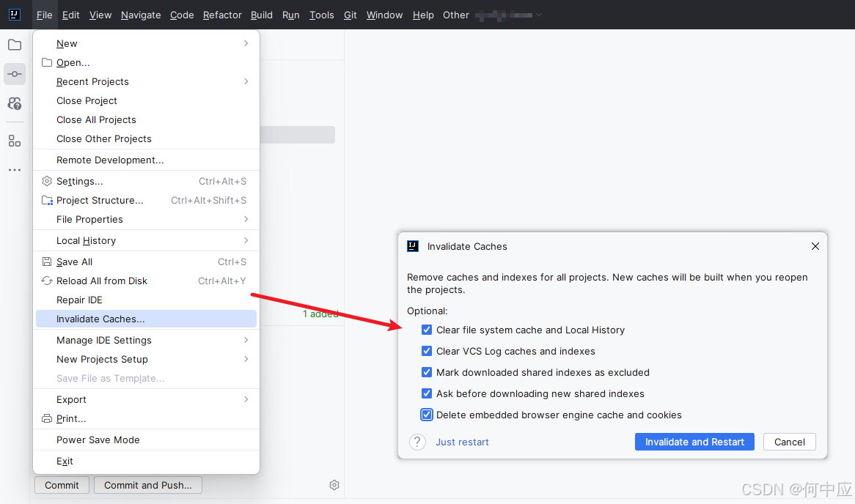This screenshot has height=504, width=855.
Task: Disable Delete embedded browser engine cache option
Action: [427, 415]
